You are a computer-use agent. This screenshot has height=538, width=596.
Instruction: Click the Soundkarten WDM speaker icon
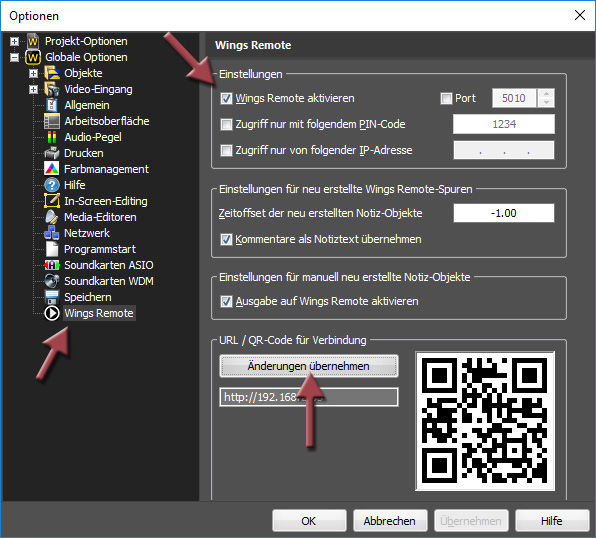52,281
